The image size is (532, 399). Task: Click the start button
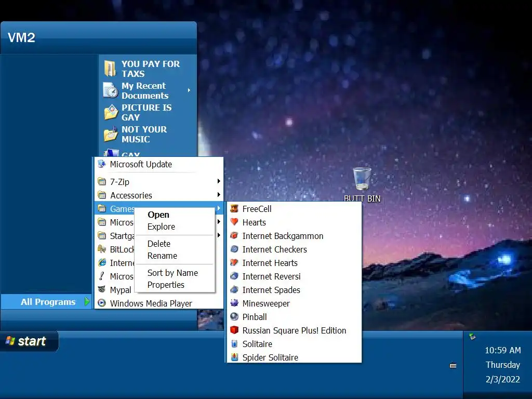[x=29, y=341]
